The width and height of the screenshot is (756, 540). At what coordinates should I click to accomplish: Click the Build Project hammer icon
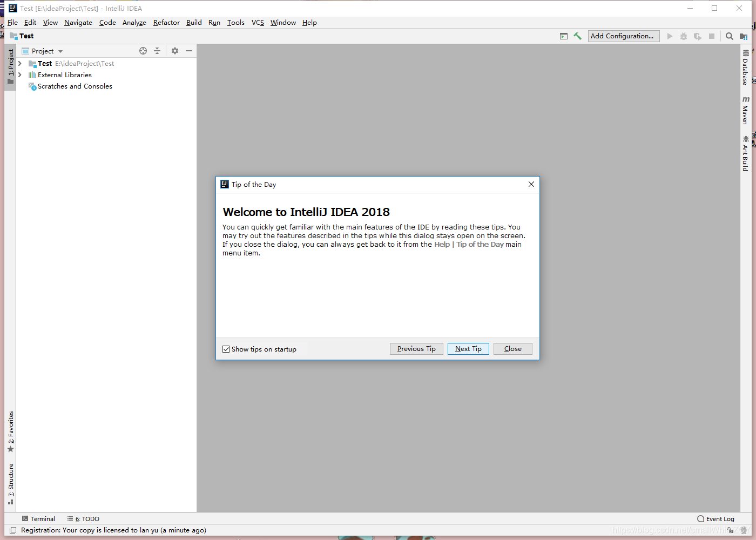click(578, 36)
